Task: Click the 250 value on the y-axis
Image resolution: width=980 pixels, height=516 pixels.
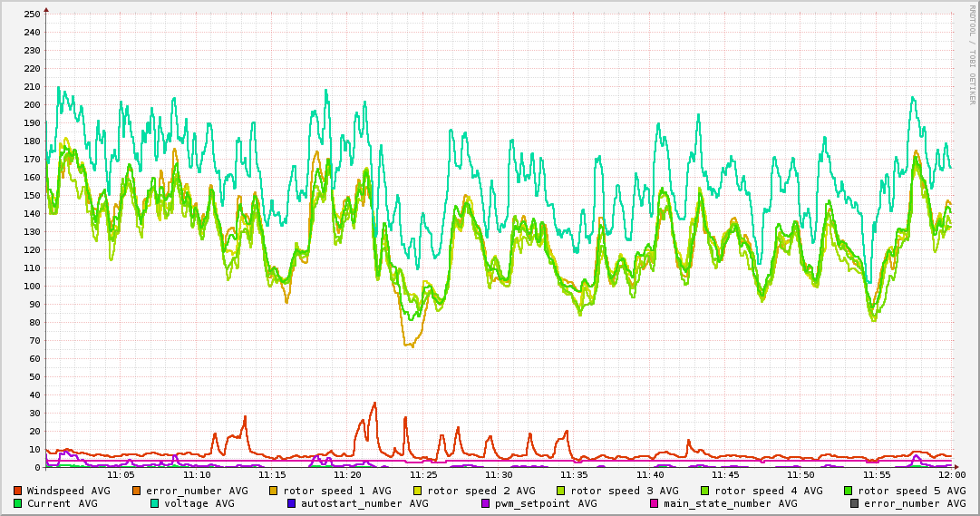Action: pyautogui.click(x=32, y=15)
